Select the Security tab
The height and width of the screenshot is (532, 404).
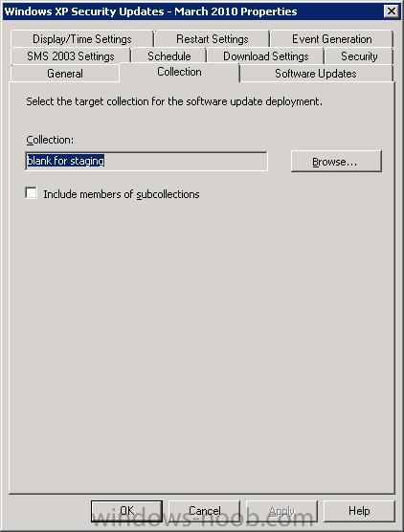tap(359, 56)
